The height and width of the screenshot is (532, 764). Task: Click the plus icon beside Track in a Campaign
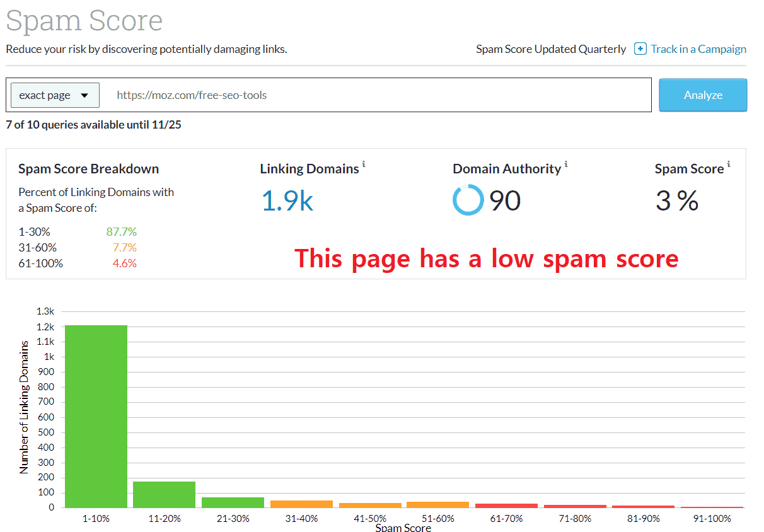(x=640, y=49)
